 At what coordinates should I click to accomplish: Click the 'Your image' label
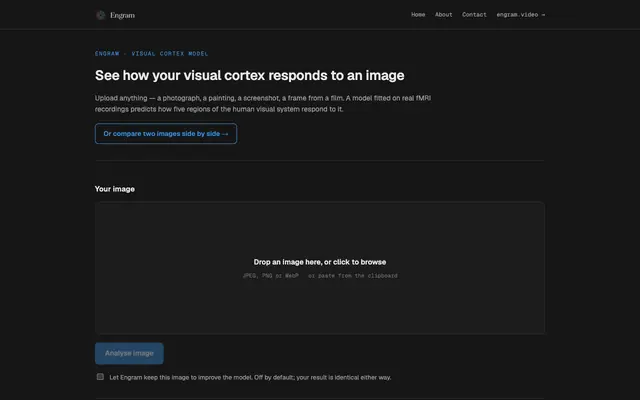coord(115,189)
